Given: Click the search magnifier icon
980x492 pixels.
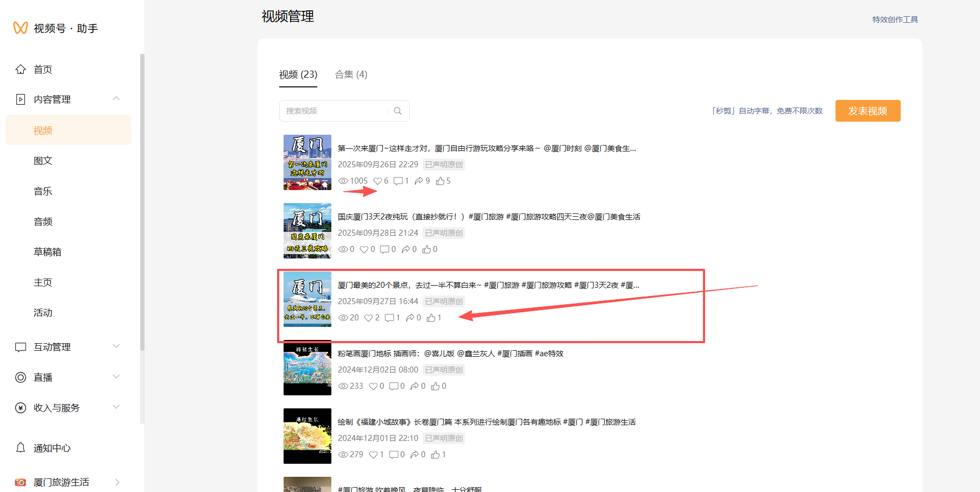Looking at the screenshot, I should pos(398,111).
